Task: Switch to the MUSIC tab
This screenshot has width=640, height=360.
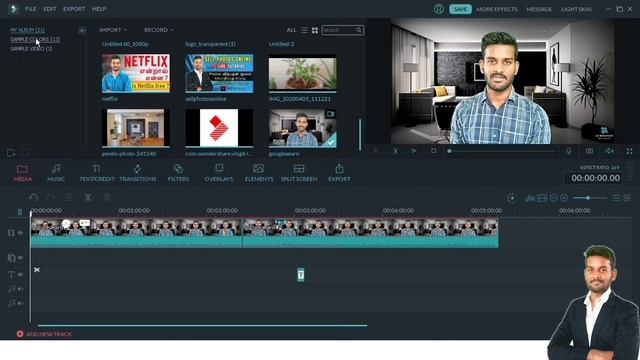Action: (56, 173)
